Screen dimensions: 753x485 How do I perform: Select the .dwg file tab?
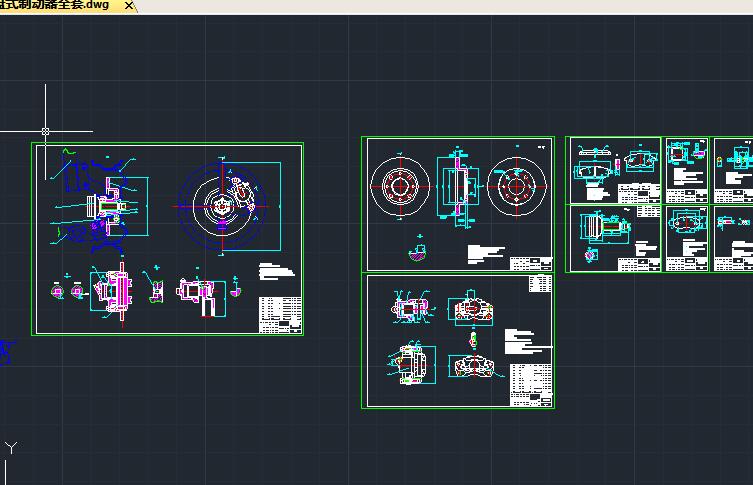pos(67,6)
